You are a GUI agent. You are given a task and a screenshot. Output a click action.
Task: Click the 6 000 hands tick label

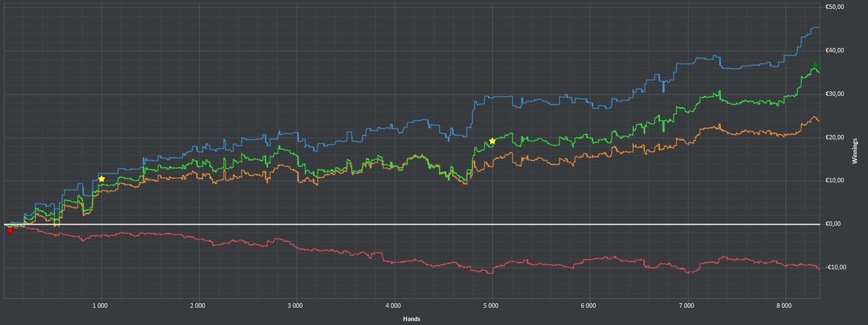[589, 306]
